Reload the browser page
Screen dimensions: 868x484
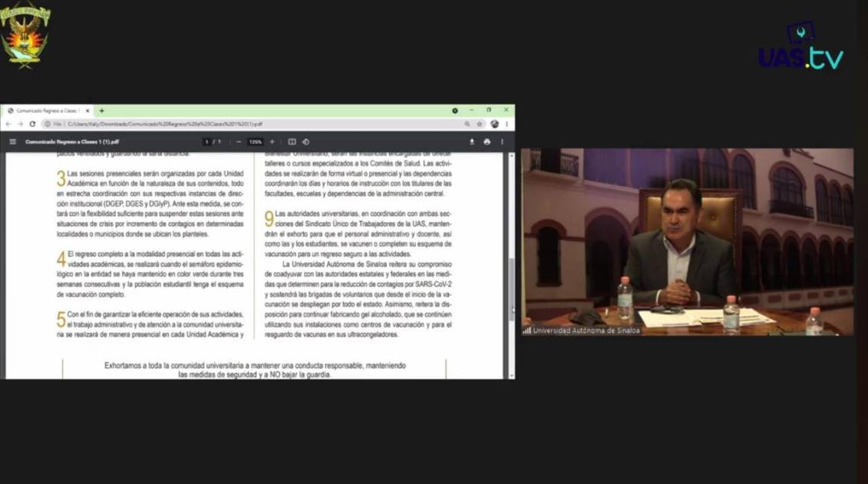click(x=32, y=124)
